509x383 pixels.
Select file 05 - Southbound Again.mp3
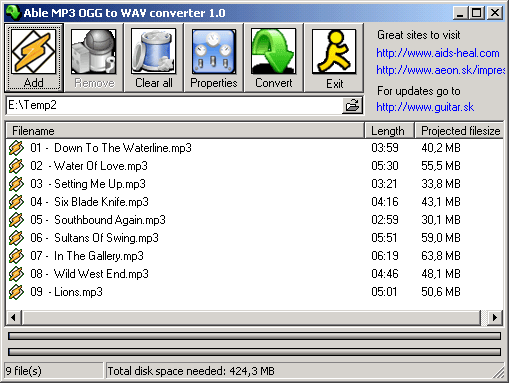click(98, 220)
